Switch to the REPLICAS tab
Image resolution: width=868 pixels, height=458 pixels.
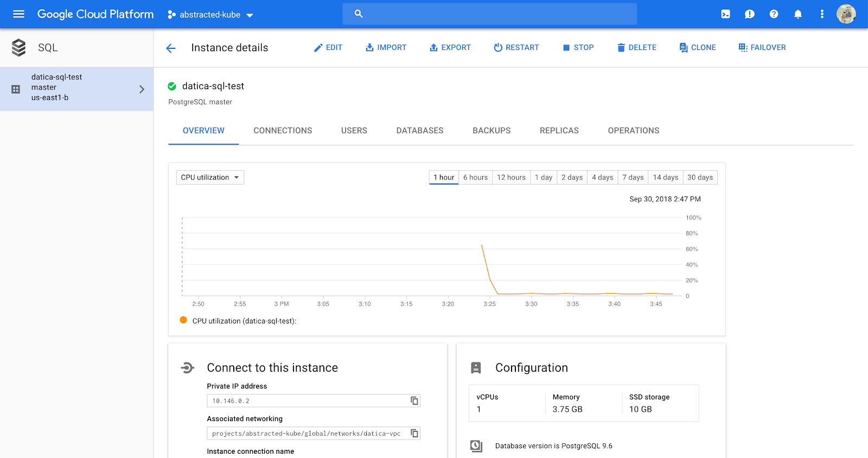(559, 131)
